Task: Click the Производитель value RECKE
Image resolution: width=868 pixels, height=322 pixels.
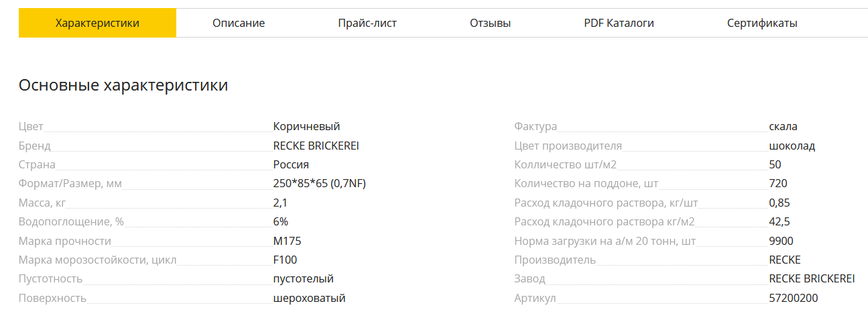Action: tap(785, 260)
